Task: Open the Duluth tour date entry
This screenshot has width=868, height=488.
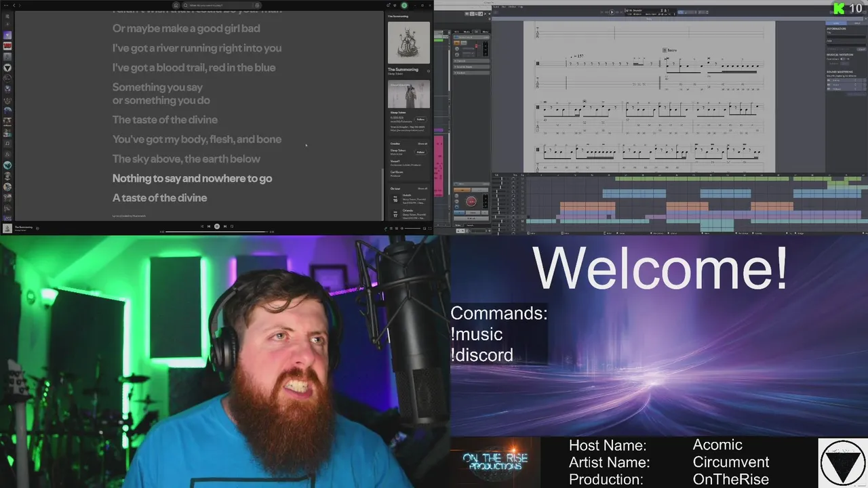Action: [x=409, y=199]
